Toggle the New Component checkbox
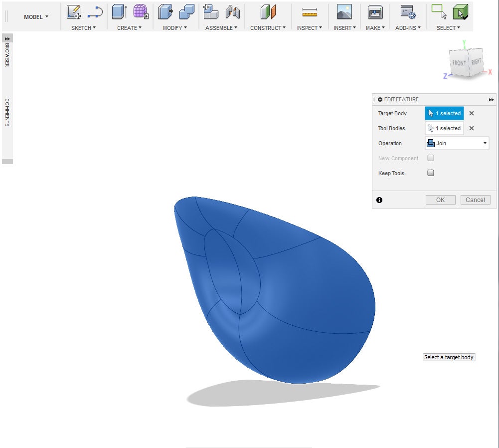The height and width of the screenshot is (448, 499). 431,158
